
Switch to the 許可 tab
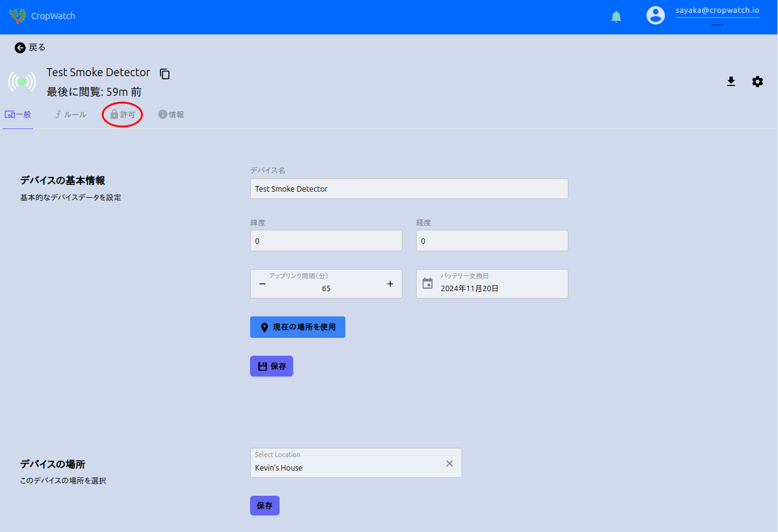123,114
